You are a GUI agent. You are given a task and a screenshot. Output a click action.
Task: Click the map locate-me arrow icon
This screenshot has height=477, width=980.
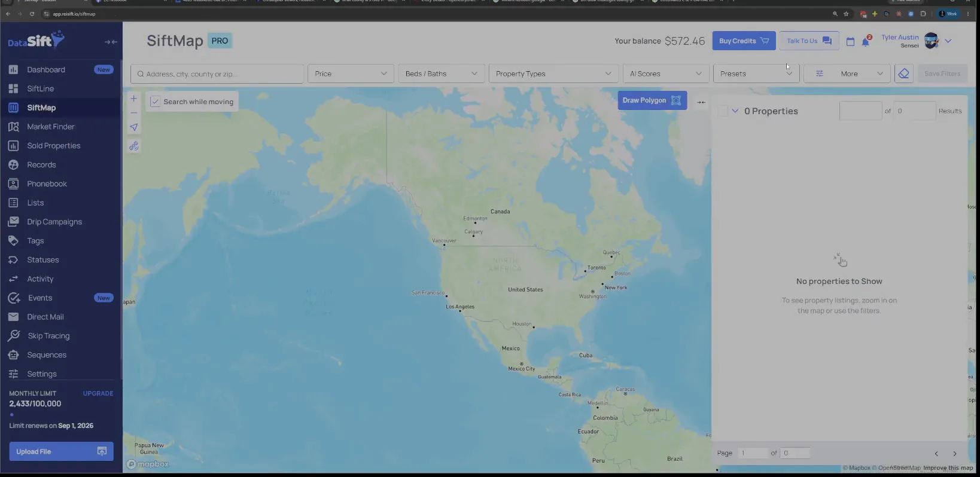coord(134,127)
